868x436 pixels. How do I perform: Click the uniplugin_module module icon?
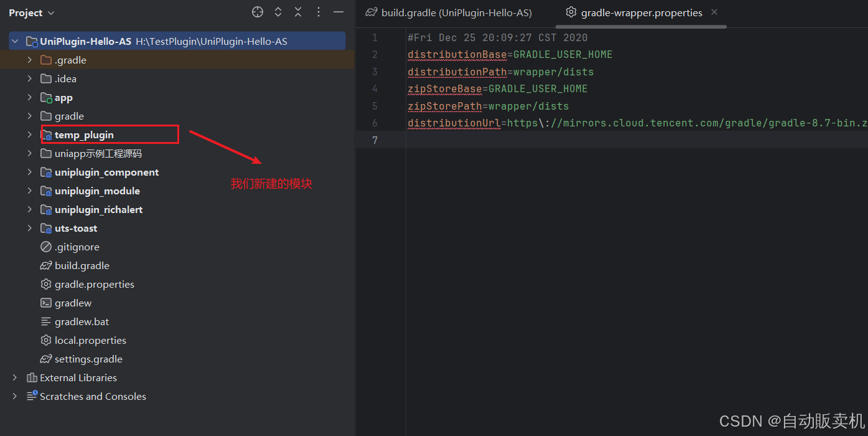point(46,191)
